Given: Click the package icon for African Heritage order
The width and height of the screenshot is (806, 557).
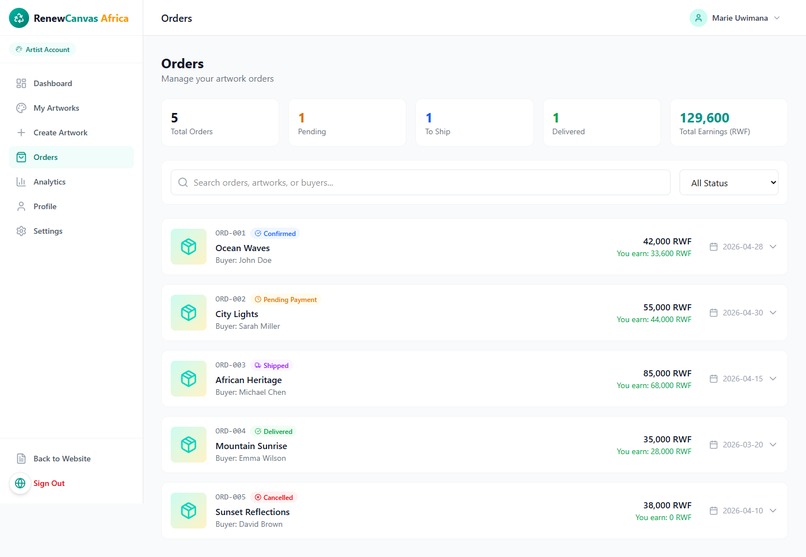Looking at the screenshot, I should coord(189,379).
